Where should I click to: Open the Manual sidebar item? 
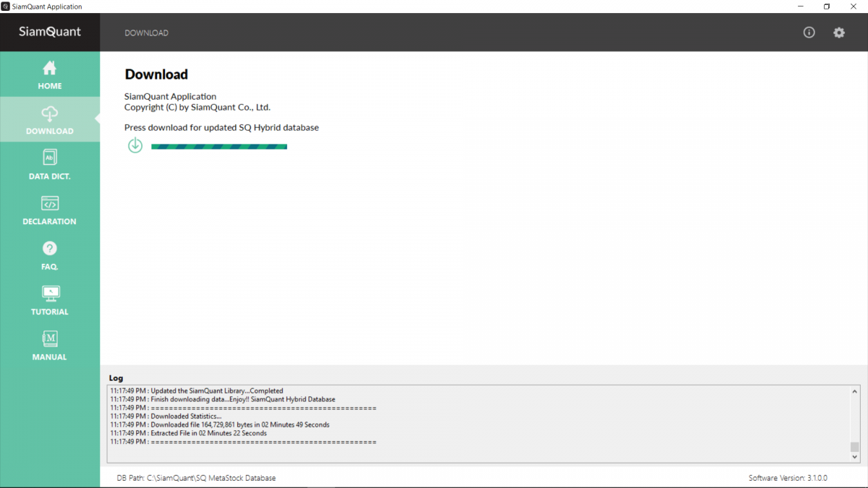(49, 346)
